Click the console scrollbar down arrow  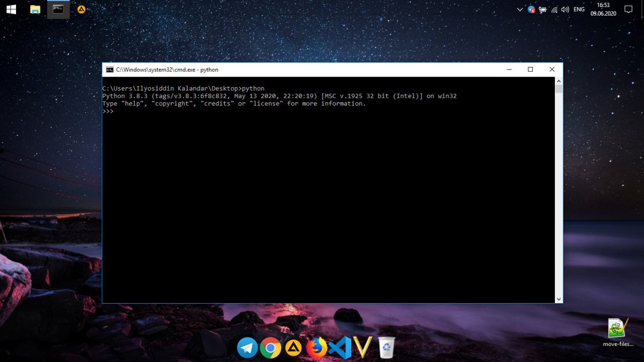[x=558, y=299]
